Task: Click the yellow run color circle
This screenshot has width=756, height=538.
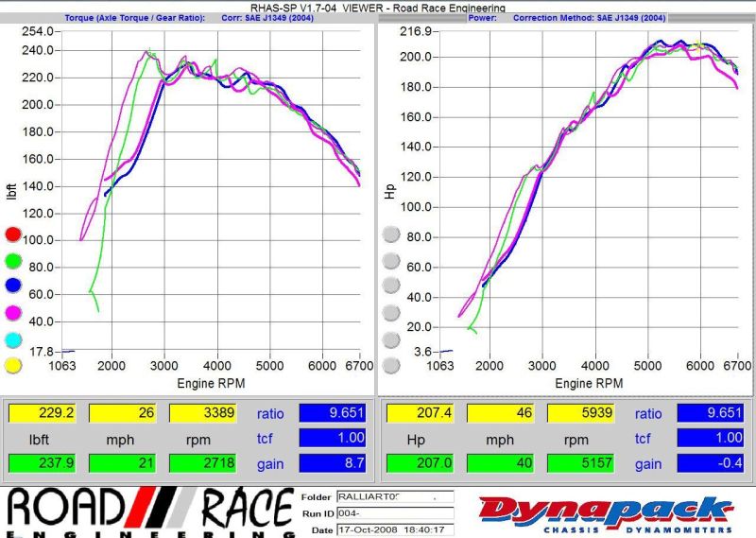Action: coord(13,366)
